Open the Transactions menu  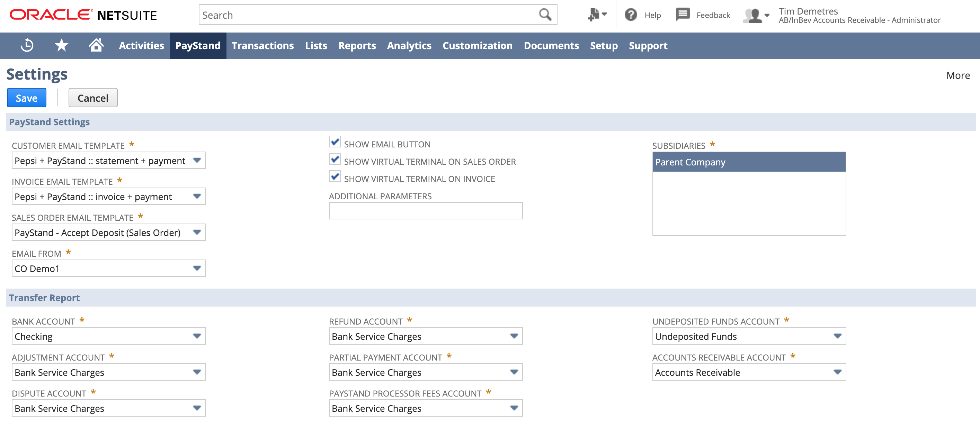click(x=262, y=46)
